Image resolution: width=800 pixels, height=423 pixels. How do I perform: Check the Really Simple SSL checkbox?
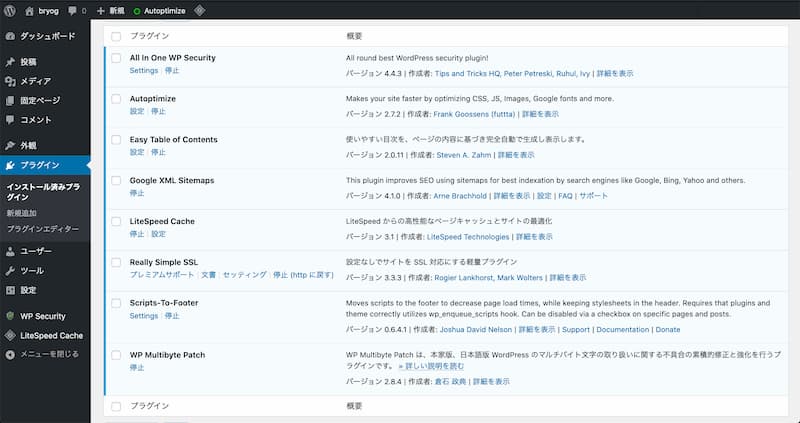click(x=116, y=262)
